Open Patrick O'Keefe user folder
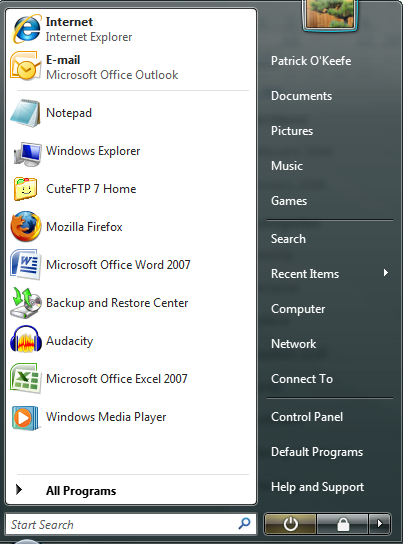The image size is (403, 544). click(x=311, y=61)
